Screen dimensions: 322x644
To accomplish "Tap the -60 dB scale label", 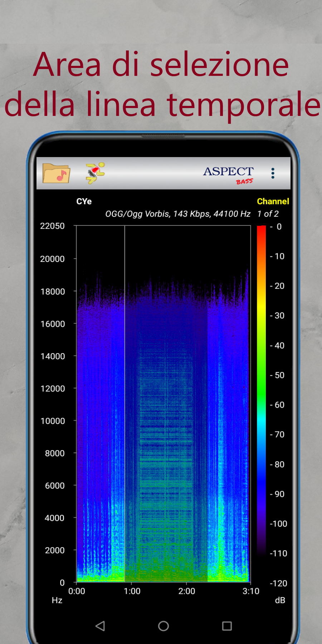I will (277, 405).
